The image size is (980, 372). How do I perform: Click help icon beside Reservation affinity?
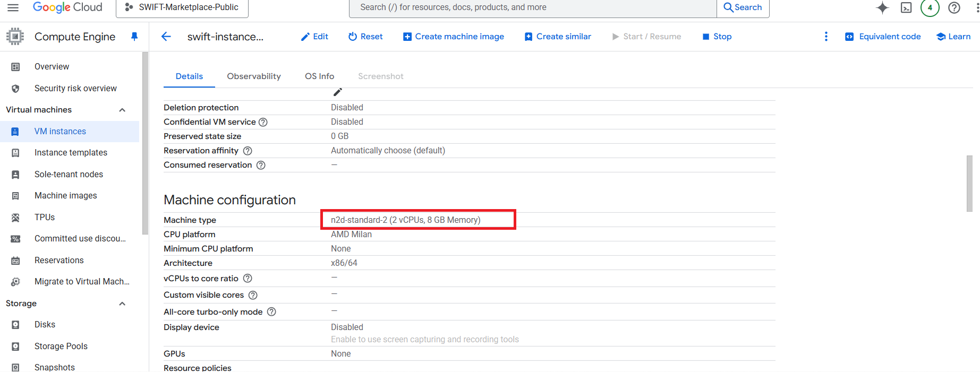(x=248, y=151)
